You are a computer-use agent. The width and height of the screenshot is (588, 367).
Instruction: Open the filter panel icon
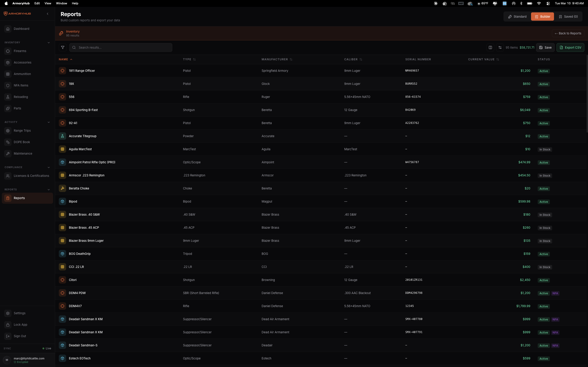tap(63, 47)
